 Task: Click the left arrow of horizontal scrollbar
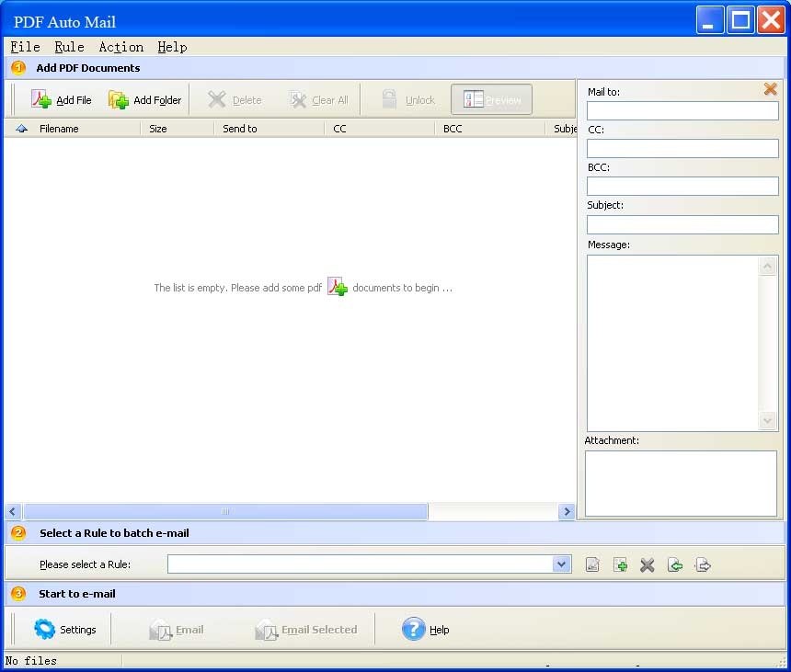point(13,512)
